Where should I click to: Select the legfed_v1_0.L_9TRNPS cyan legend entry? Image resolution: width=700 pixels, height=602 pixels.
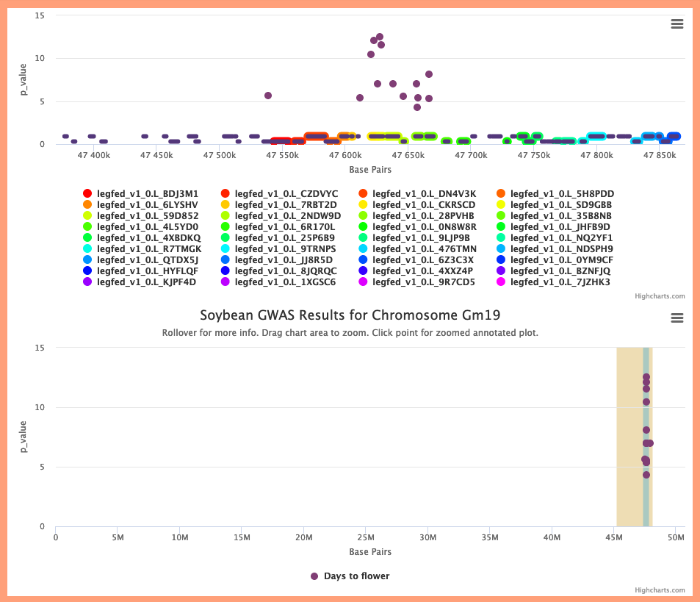(278, 248)
